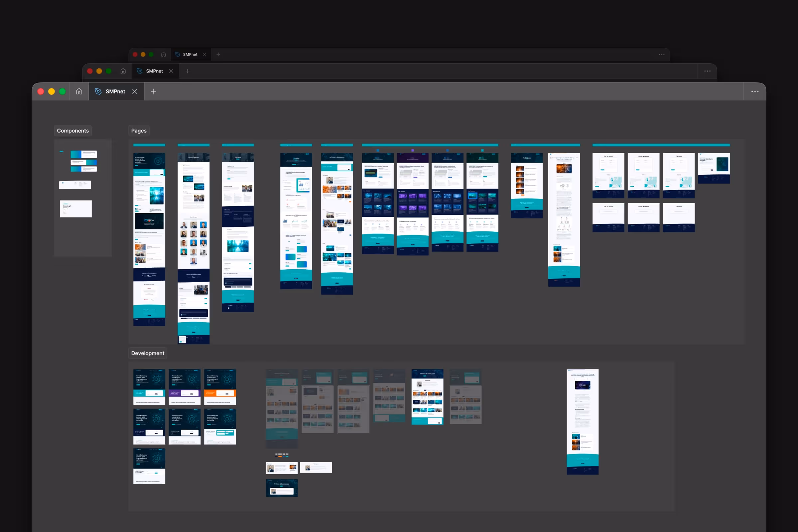
Task: Select the Development section label
Action: (148, 353)
